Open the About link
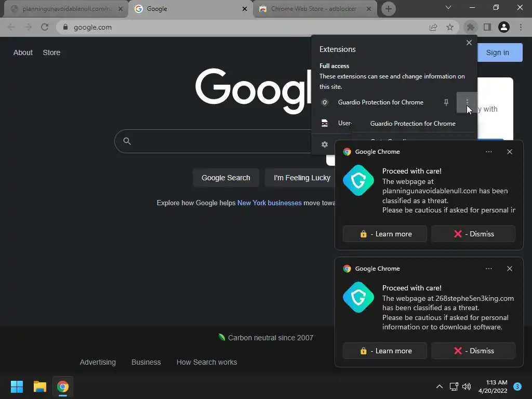532x399 pixels. 23,52
